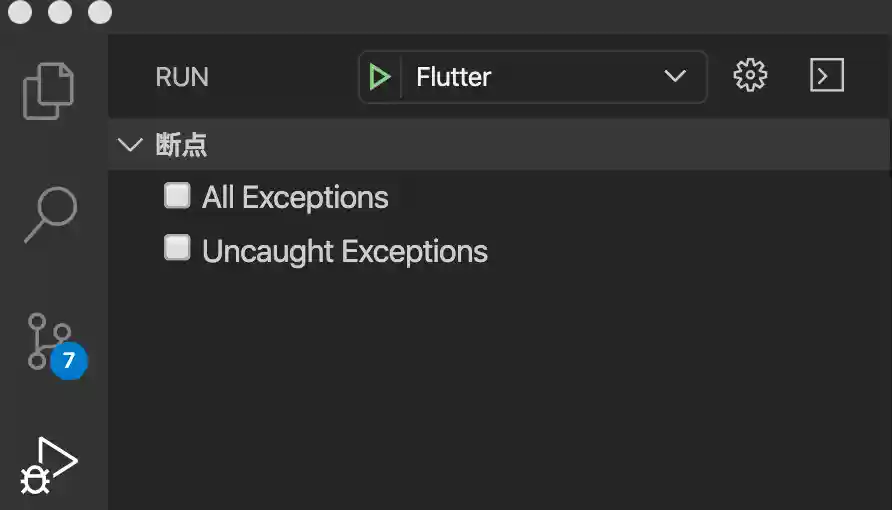The height and width of the screenshot is (510, 892).
Task: Click the 断点 section header title
Action: point(182,145)
